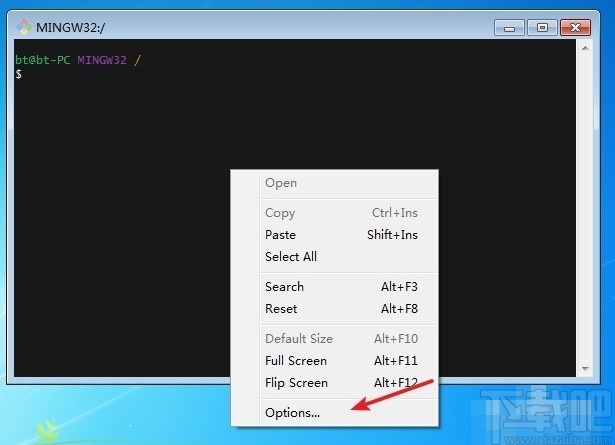Click the bt@bt-PC prompt text

click(x=43, y=60)
